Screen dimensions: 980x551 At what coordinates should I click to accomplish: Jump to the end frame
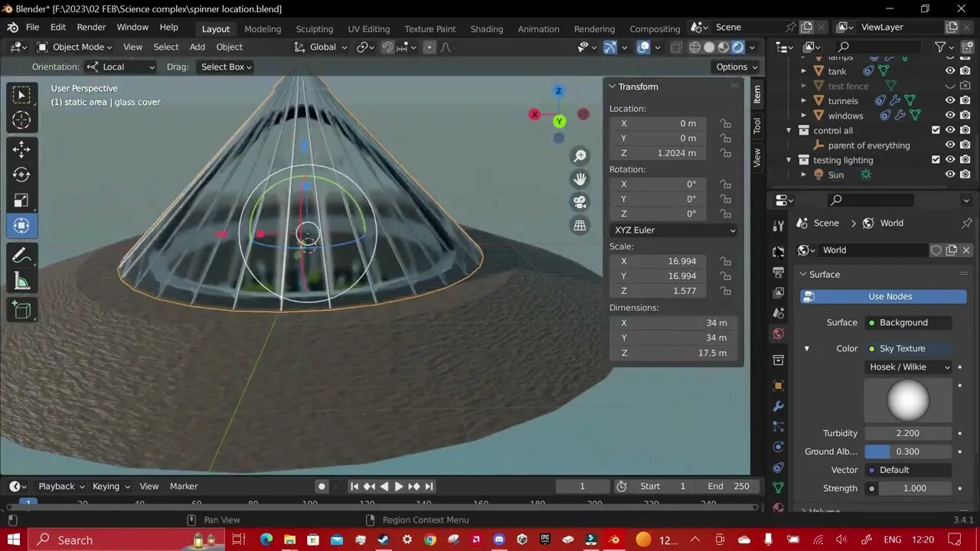tap(429, 486)
